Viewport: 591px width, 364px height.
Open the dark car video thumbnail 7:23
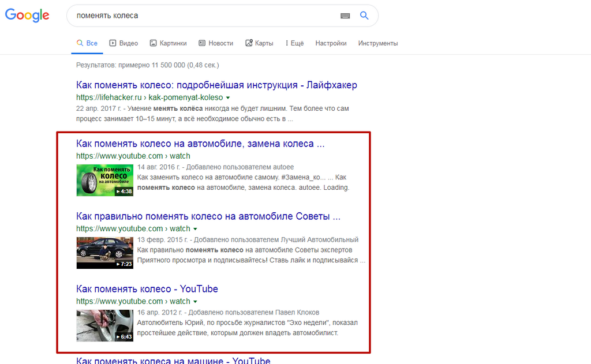coord(105,253)
